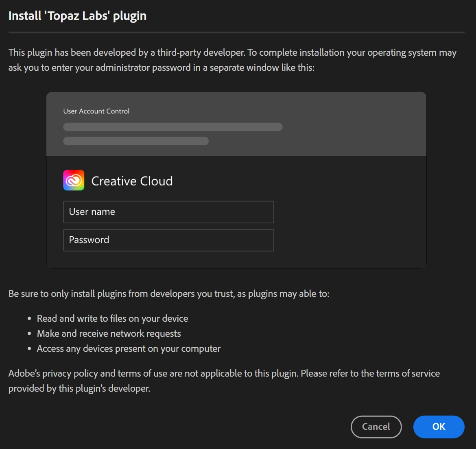476x449 pixels.
Task: Click 'Read and write to files on your device'
Action: (x=112, y=318)
